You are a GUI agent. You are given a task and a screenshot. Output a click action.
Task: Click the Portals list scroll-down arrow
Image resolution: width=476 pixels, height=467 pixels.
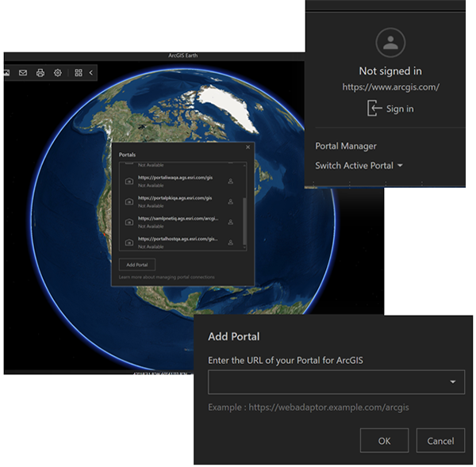coord(244,248)
